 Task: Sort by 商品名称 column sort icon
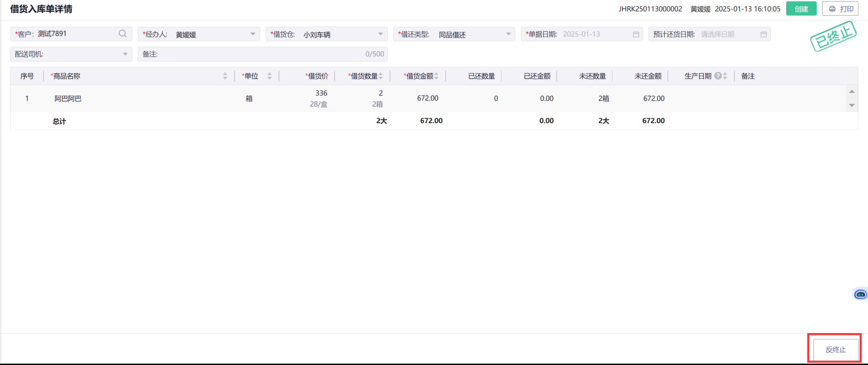coord(225,76)
